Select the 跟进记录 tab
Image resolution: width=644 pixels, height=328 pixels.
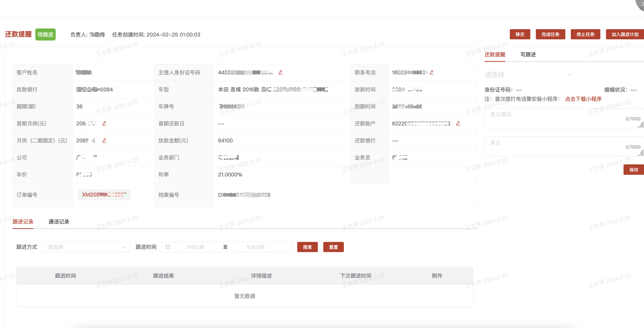(23, 222)
